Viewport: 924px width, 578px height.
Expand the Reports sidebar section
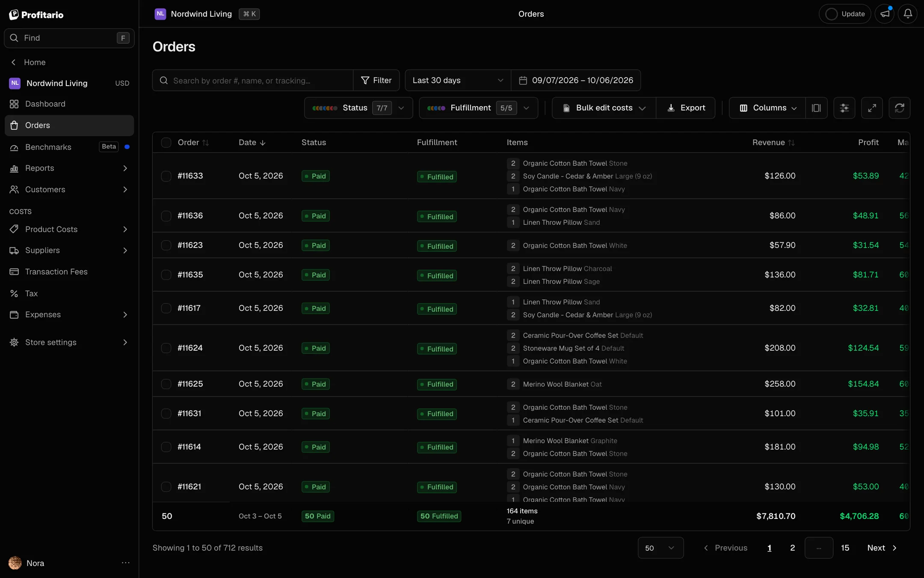click(x=69, y=168)
